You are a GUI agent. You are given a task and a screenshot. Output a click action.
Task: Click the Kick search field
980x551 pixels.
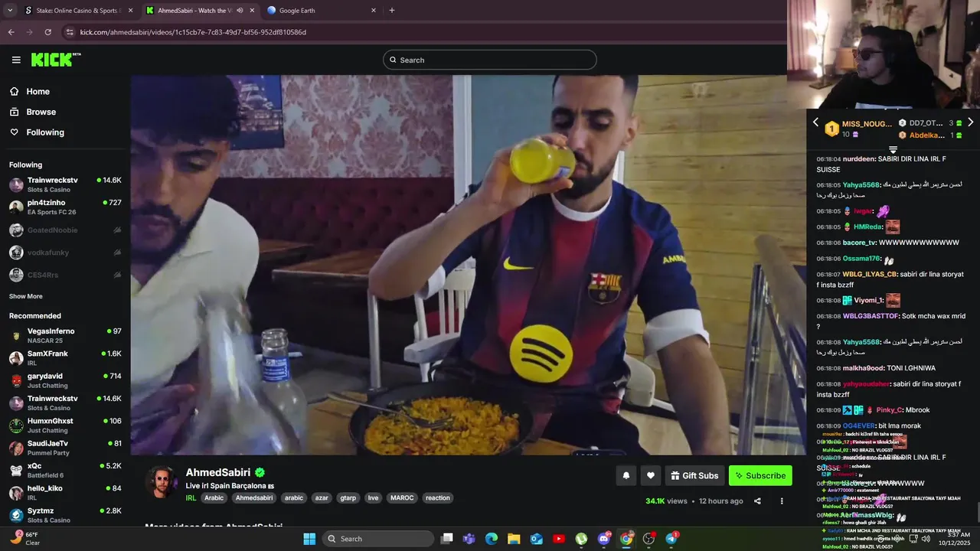[x=490, y=60]
